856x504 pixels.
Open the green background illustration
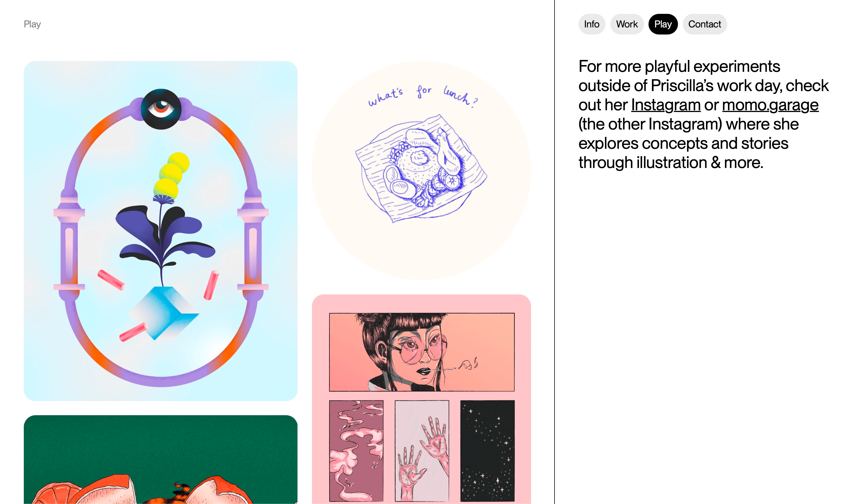[x=160, y=460]
